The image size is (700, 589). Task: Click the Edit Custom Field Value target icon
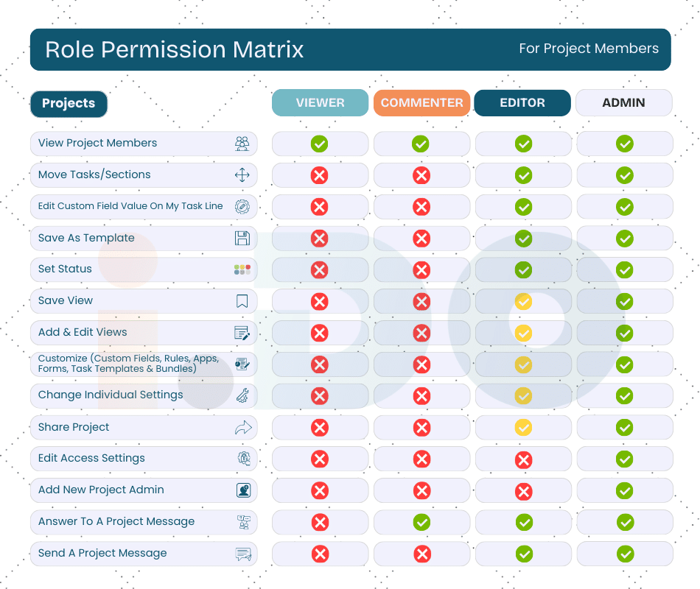(242, 207)
